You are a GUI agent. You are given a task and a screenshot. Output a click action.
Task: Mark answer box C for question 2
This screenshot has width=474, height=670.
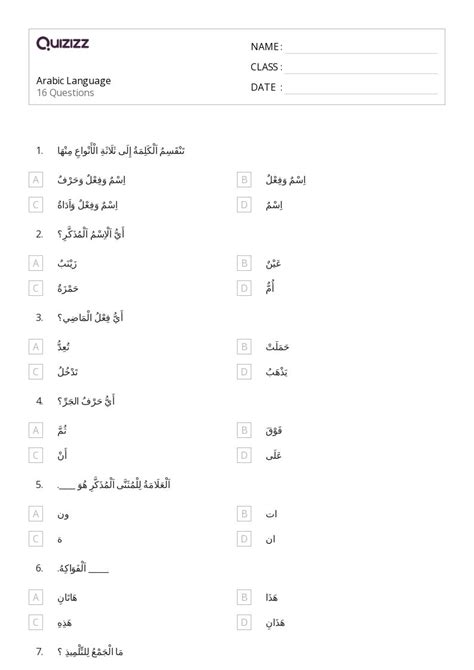[36, 288]
